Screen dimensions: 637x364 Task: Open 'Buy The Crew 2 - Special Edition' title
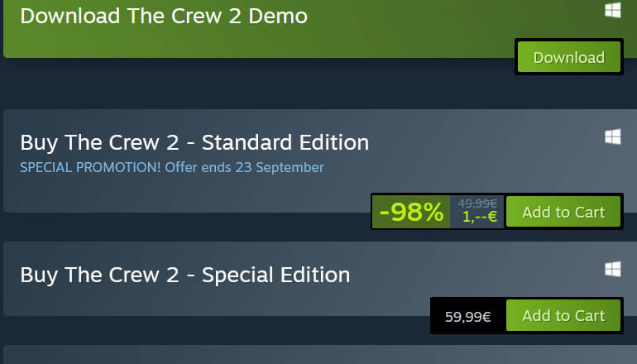click(185, 275)
